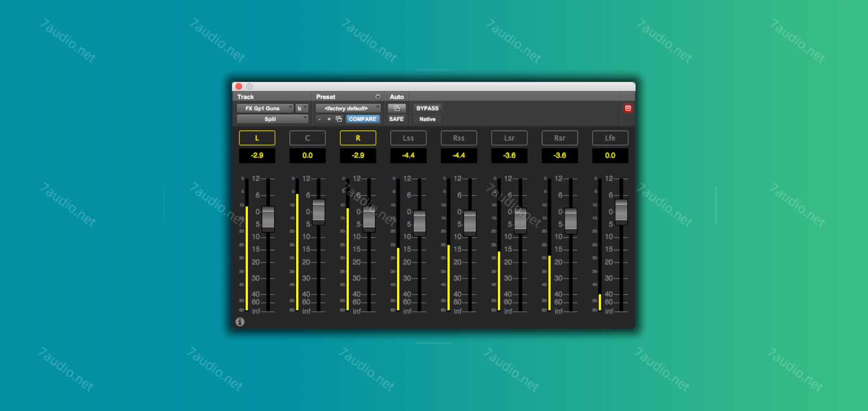
Task: Click the Track header label
Action: click(x=245, y=97)
